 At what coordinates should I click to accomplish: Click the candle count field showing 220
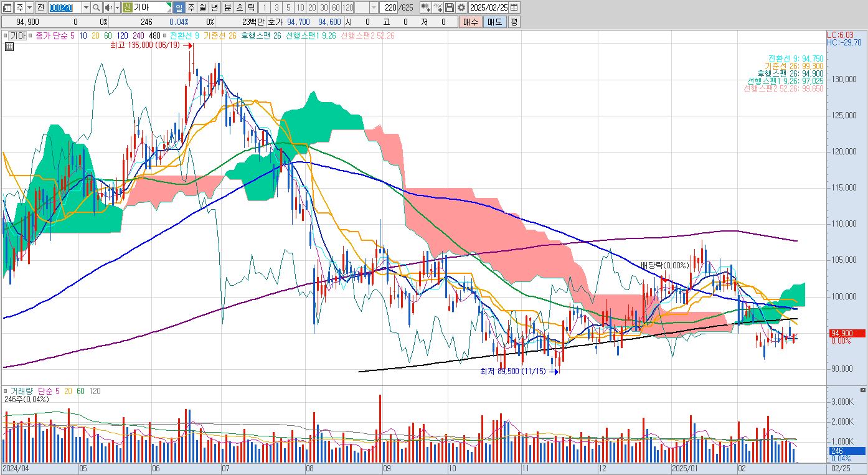click(390, 7)
